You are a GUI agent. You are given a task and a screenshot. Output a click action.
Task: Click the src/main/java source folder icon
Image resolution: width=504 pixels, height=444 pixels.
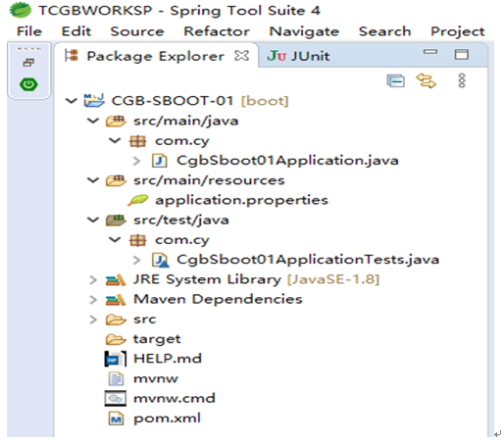pos(116,121)
